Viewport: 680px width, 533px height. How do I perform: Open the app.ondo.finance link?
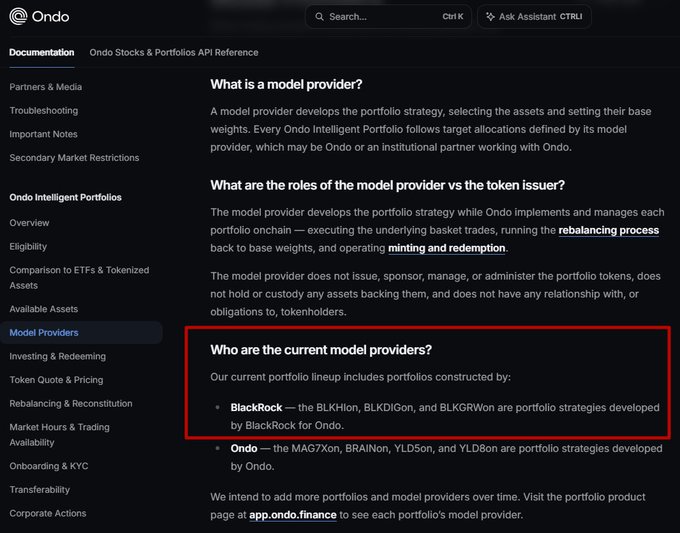(293, 515)
